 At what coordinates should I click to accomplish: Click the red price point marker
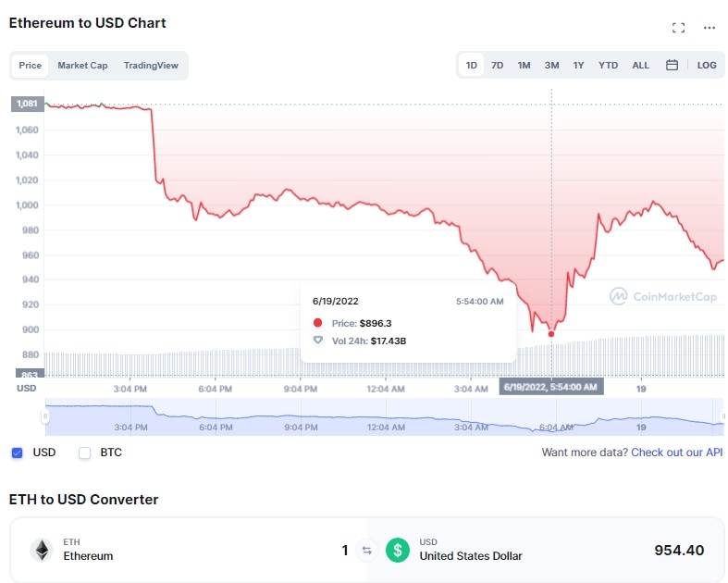click(551, 333)
